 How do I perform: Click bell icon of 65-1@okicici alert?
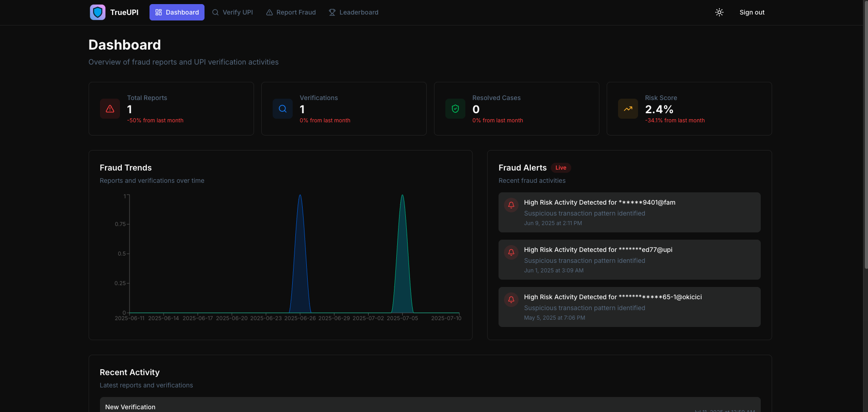click(x=511, y=300)
